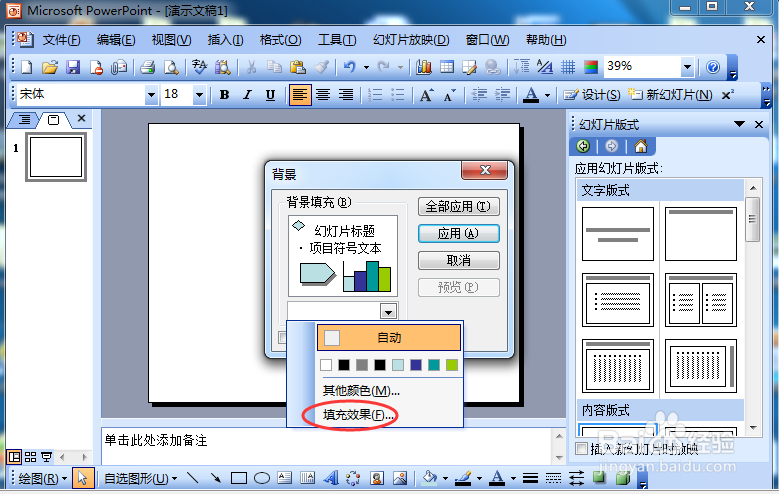Save the presentation with floppy disk icon
The width and height of the screenshot is (779, 494).
coord(74,67)
